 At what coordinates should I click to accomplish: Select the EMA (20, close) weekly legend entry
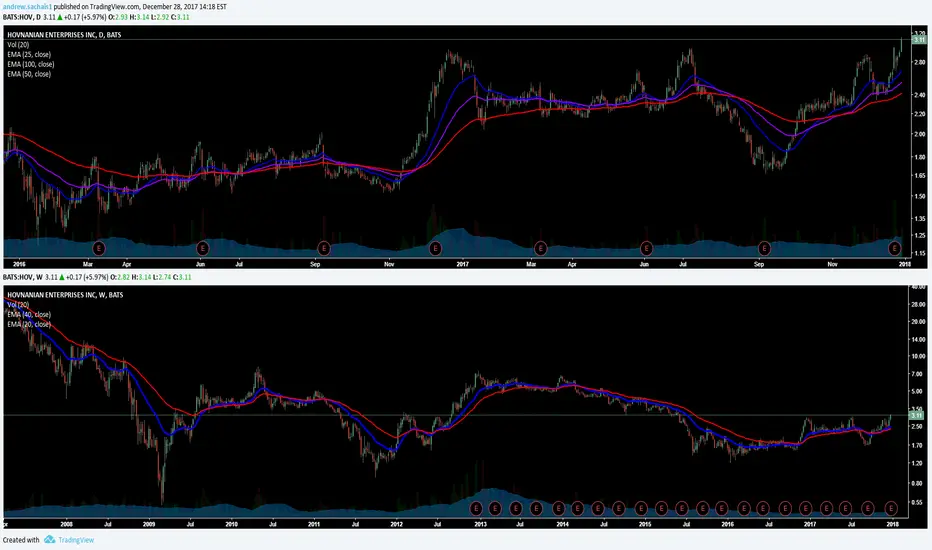coord(29,324)
